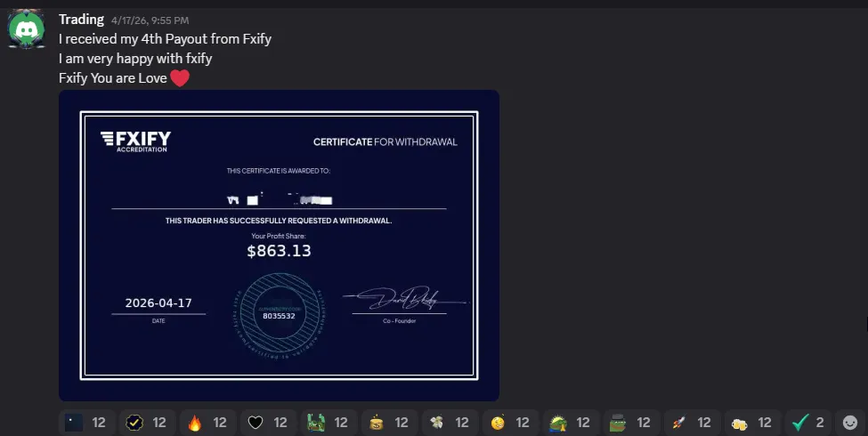Toggle the dark blue square reaction

coord(86,423)
